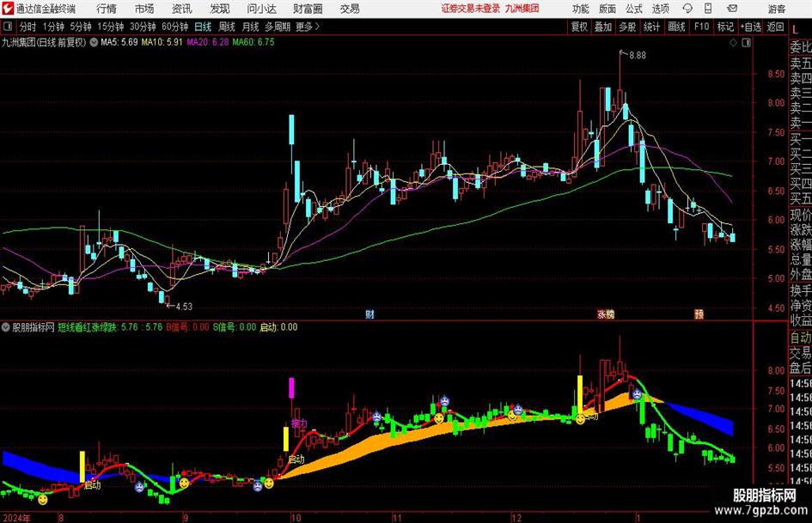Click the 画线 drawing tools button
Image resolution: width=812 pixels, height=523 pixels.
[676, 27]
